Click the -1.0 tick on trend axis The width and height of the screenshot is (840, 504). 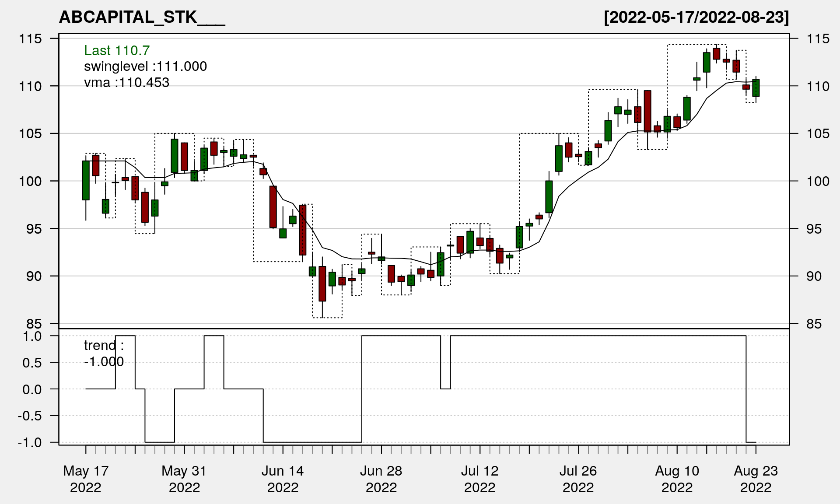(30, 442)
